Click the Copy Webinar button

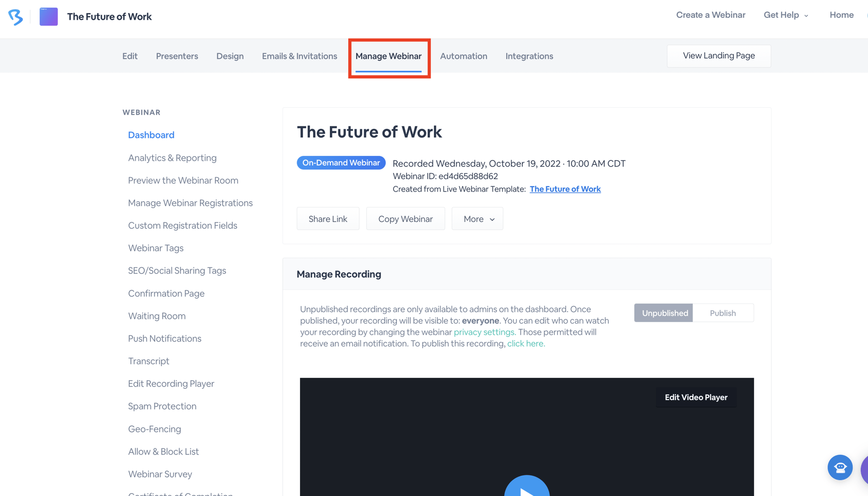pyautogui.click(x=406, y=219)
